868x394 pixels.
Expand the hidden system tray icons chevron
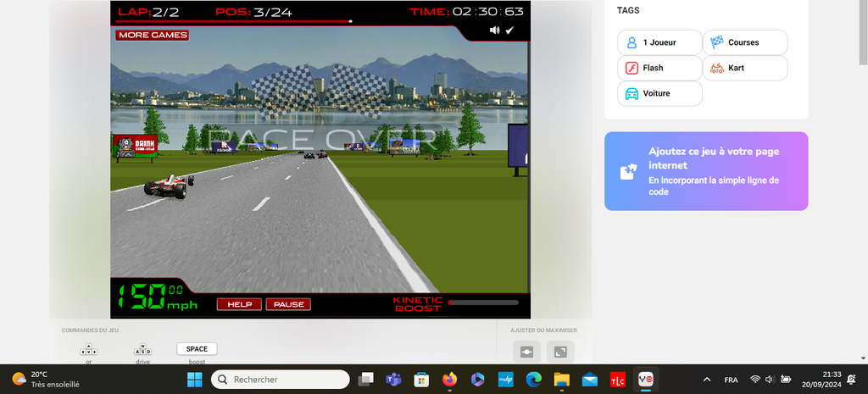[707, 380]
